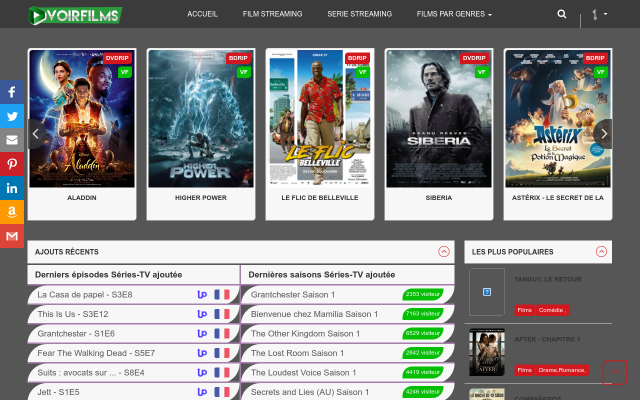This screenshot has width=640, height=400.
Task: Click French flag on Suits row
Action: coord(222,373)
